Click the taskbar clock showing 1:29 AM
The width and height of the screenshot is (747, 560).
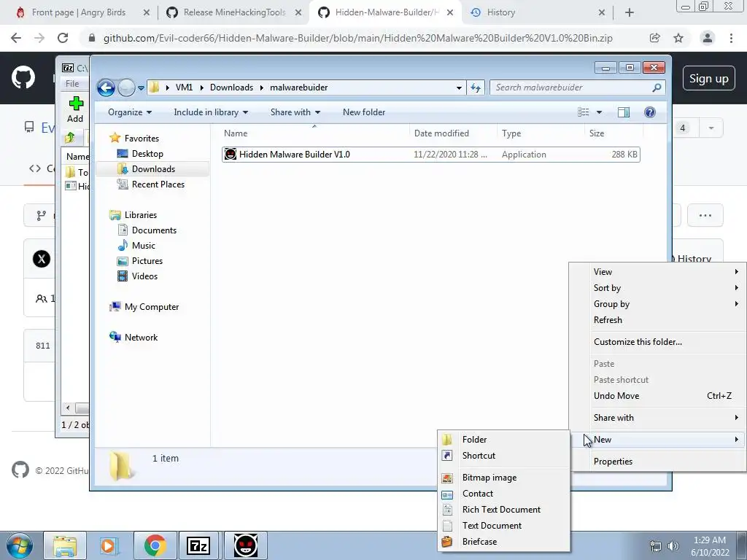point(710,546)
